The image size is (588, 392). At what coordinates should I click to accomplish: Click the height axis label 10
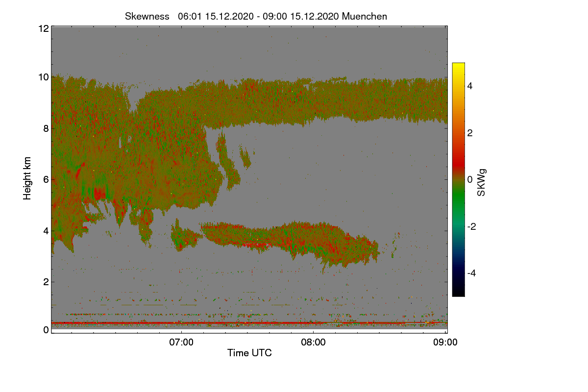point(43,77)
